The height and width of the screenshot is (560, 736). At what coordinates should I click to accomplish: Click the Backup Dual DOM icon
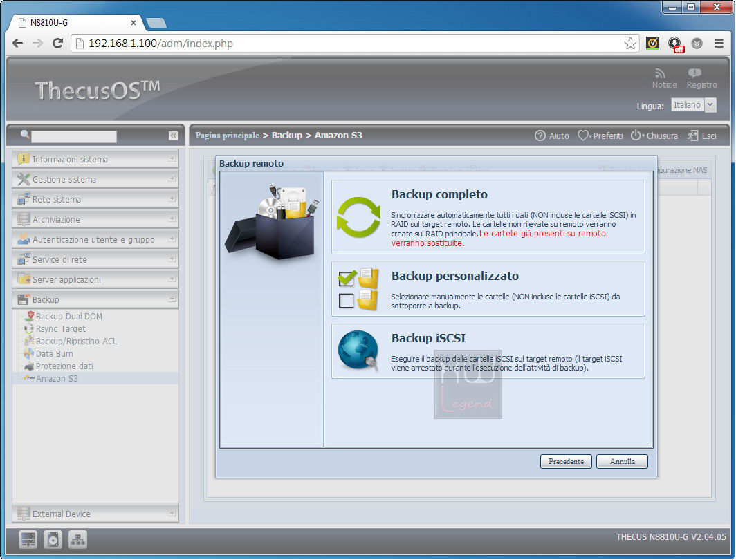coord(30,316)
